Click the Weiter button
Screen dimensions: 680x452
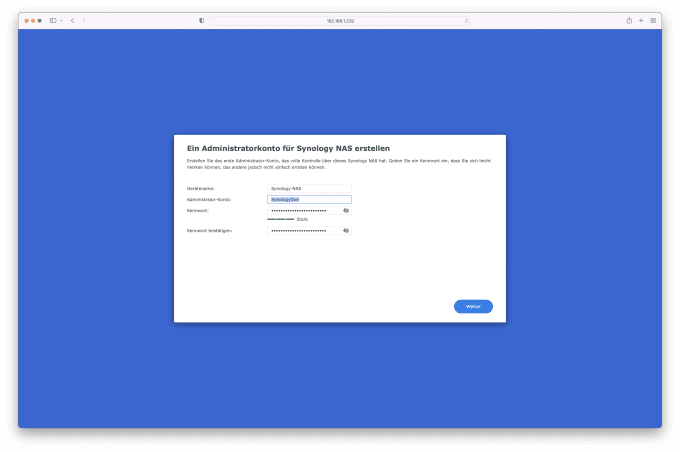473,306
